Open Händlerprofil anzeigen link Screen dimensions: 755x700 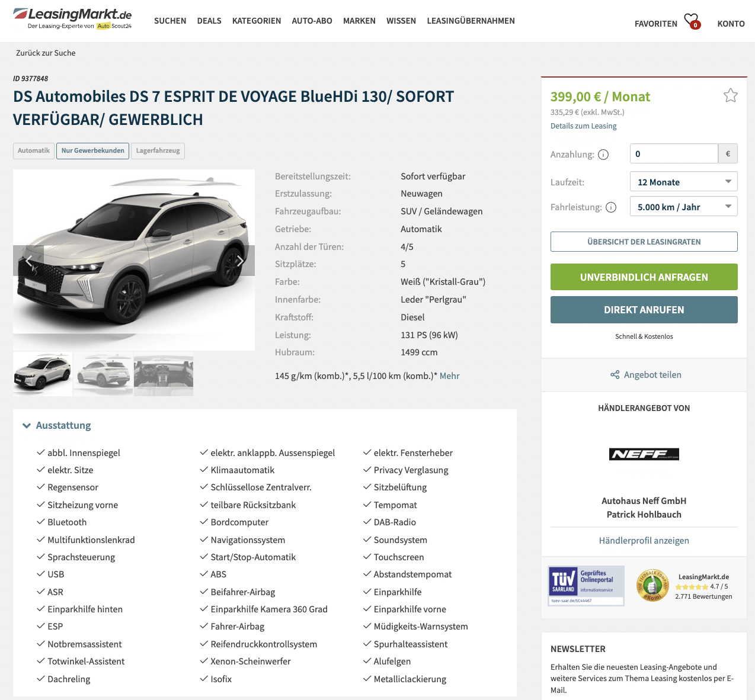click(x=644, y=541)
